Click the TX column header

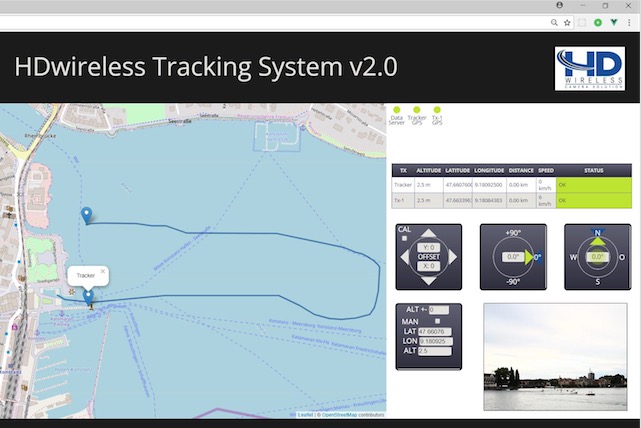coord(403,170)
